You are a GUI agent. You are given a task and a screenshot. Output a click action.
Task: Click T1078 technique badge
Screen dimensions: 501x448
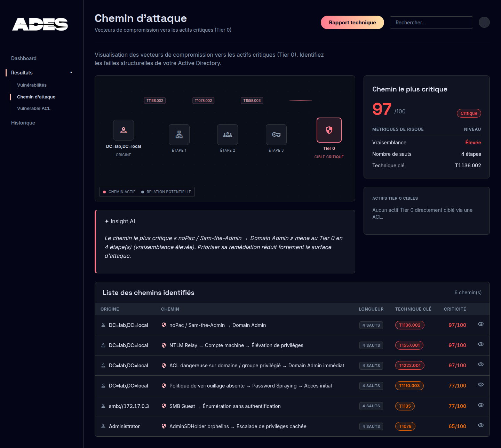tap(405, 426)
